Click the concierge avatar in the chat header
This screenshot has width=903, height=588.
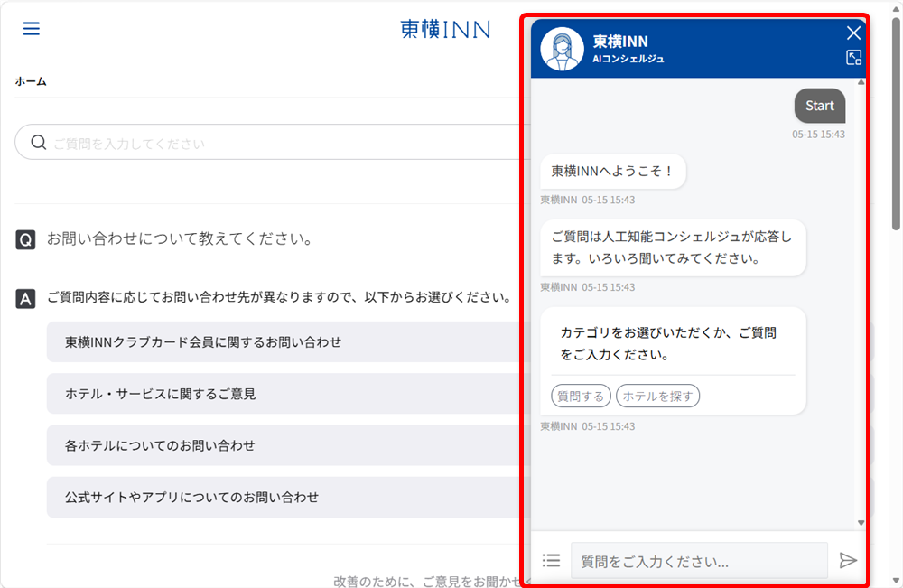[x=562, y=49]
